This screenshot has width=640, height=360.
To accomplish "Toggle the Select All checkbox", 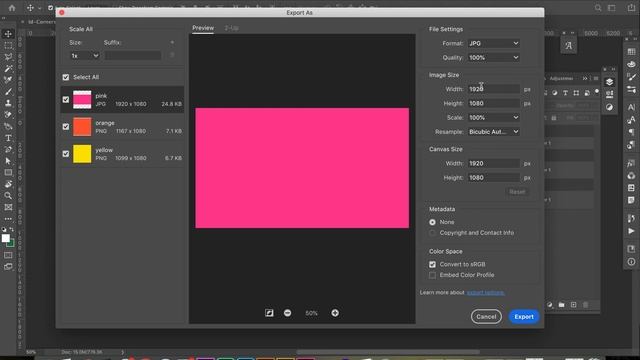I will pos(66,77).
